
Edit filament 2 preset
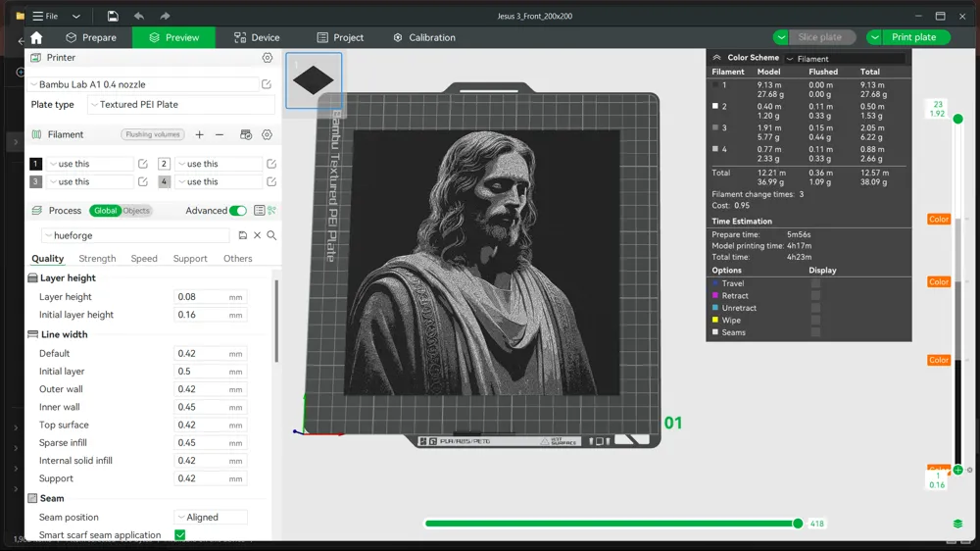coord(271,164)
